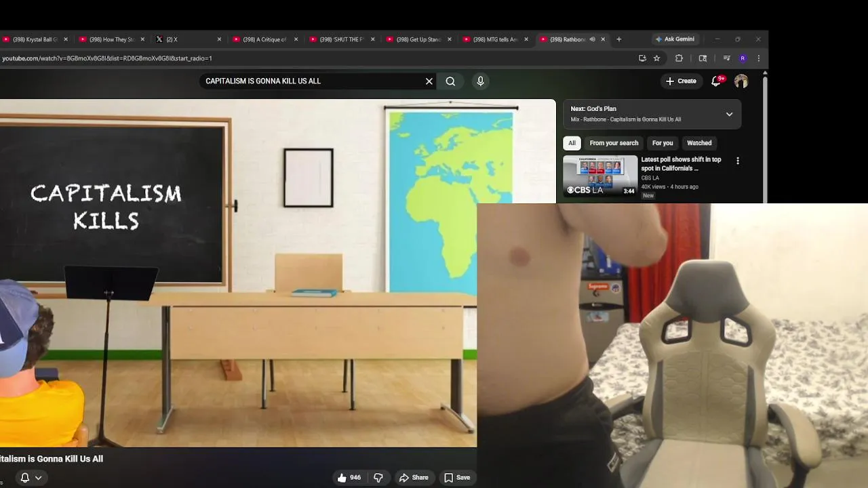
Task: Click the Mix - Rathbone playlist subtitle
Action: pyautogui.click(x=626, y=119)
